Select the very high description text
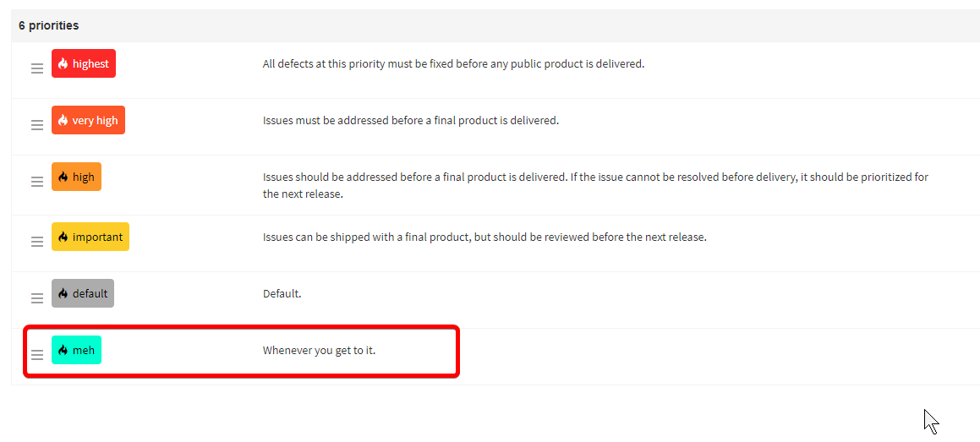 [x=410, y=120]
